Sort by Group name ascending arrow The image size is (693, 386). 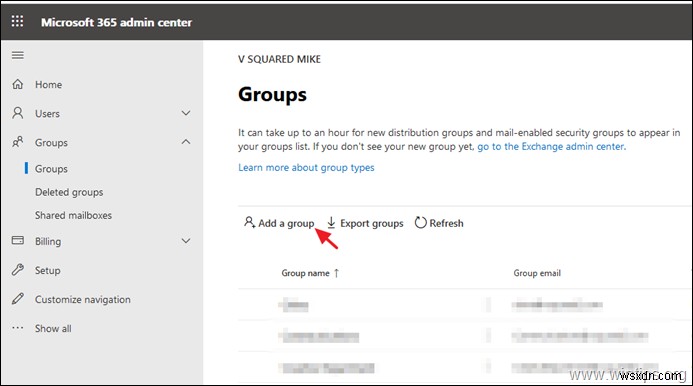(x=336, y=273)
